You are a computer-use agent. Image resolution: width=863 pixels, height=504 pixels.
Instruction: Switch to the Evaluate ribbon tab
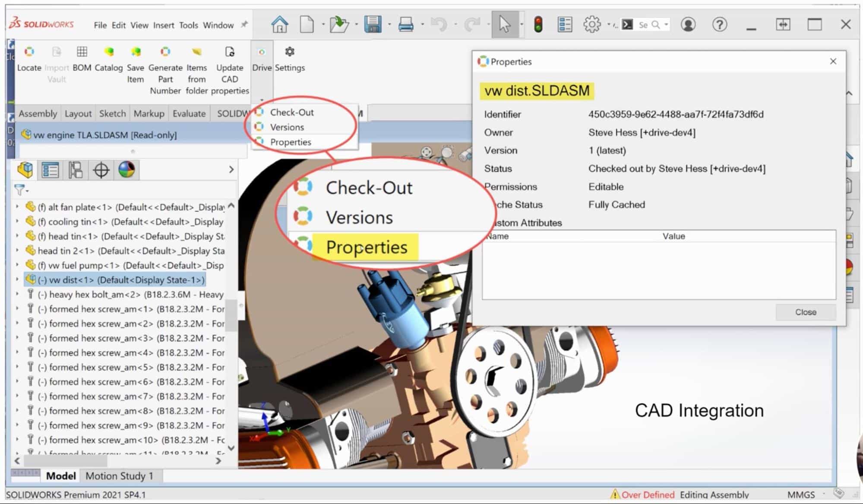pos(189,113)
